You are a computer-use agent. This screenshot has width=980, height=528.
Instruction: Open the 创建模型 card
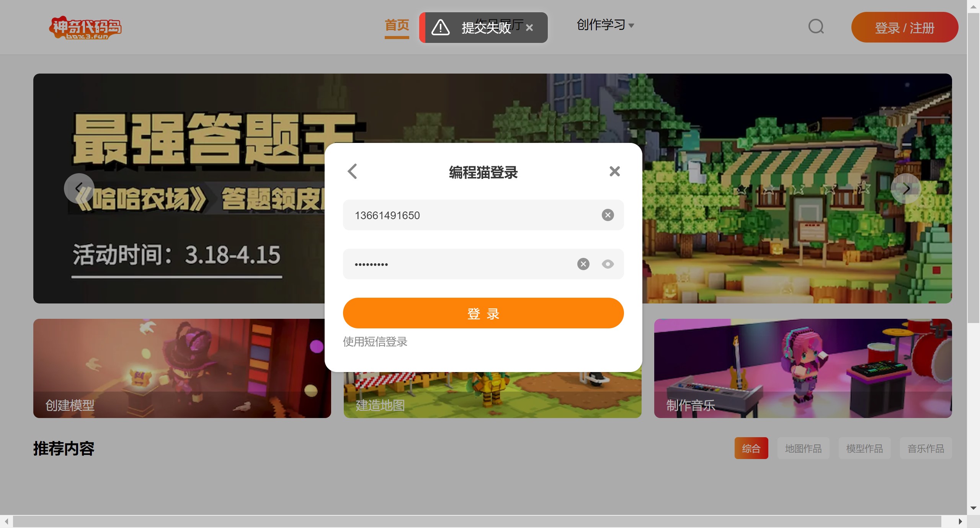[x=182, y=368]
